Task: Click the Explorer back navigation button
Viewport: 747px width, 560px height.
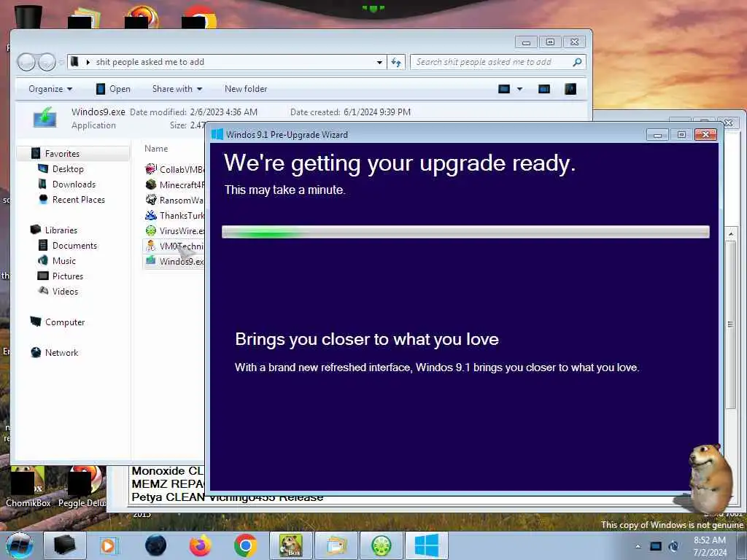Action: [x=26, y=62]
